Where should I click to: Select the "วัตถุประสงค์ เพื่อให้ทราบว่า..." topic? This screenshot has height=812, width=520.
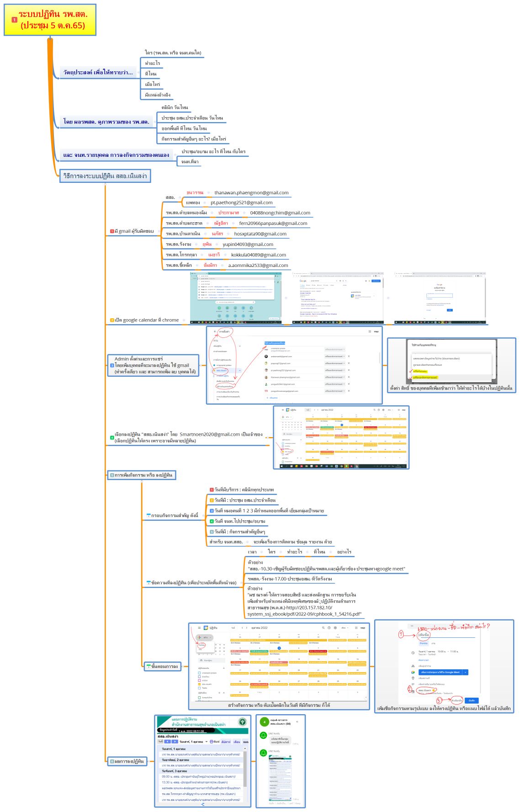pos(98,73)
